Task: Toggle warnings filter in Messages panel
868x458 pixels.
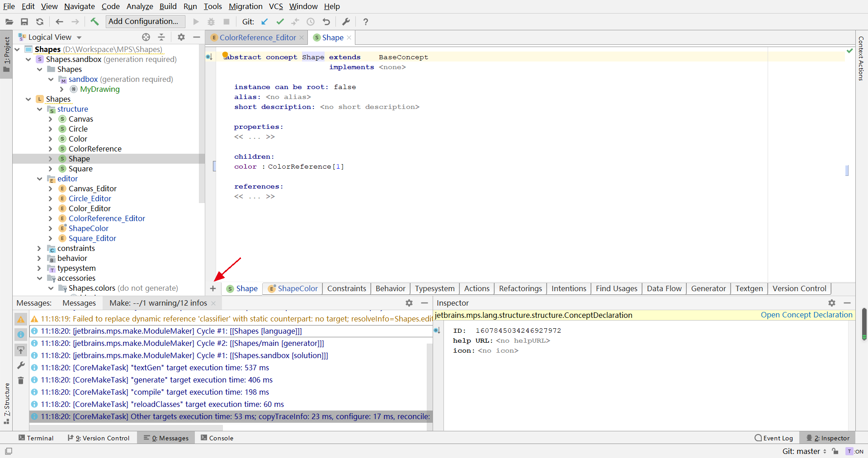Action: pyautogui.click(x=21, y=319)
